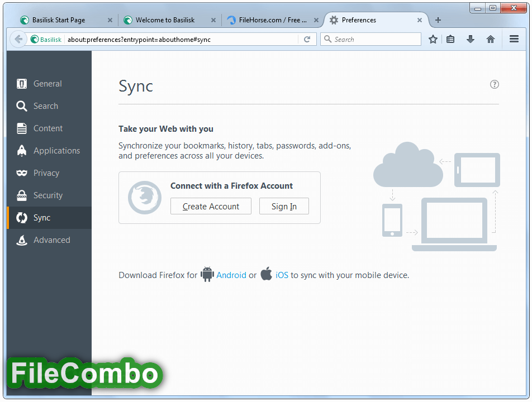The height and width of the screenshot is (402, 532).
Task: Open Sync help via question mark icon
Action: tap(495, 84)
